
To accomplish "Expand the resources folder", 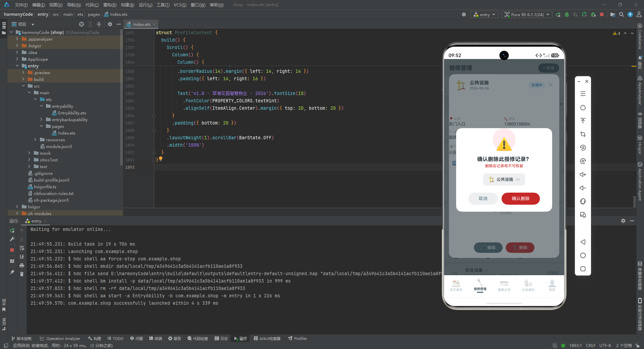I will [x=36, y=140].
